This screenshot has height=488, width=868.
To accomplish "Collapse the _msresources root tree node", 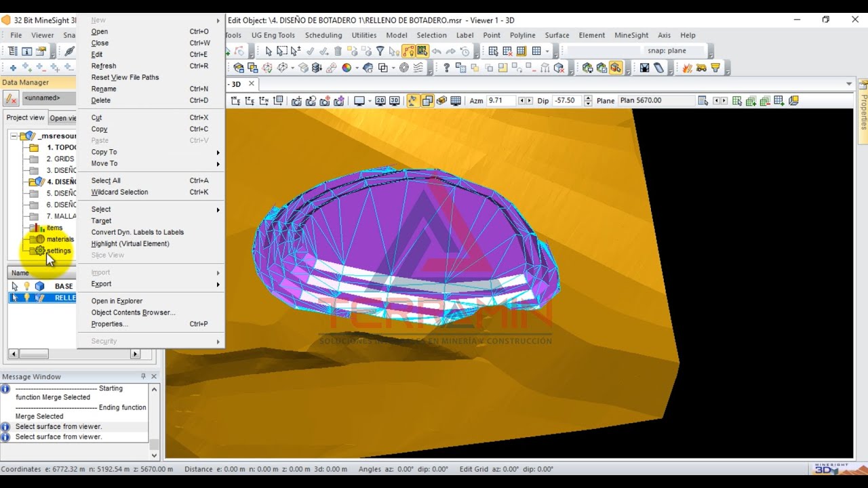I will (x=14, y=136).
